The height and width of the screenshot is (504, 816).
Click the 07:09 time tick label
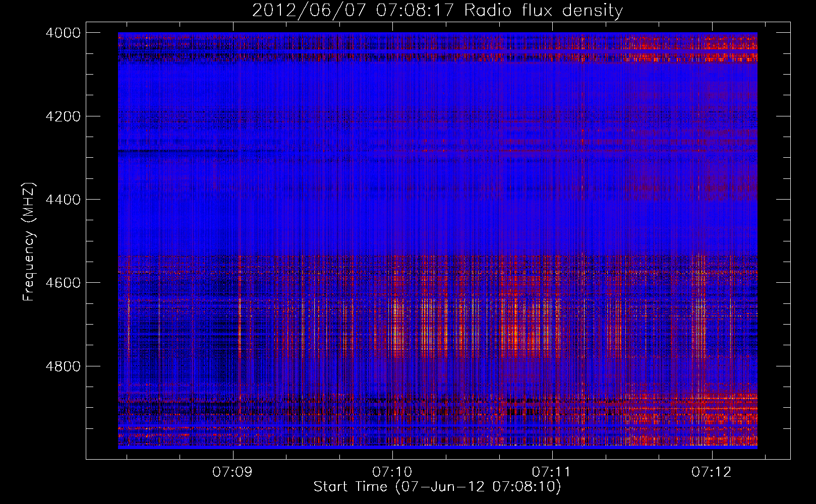coord(232,472)
